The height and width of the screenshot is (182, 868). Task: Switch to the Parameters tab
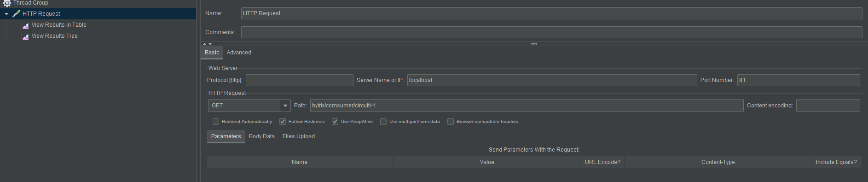pyautogui.click(x=226, y=136)
